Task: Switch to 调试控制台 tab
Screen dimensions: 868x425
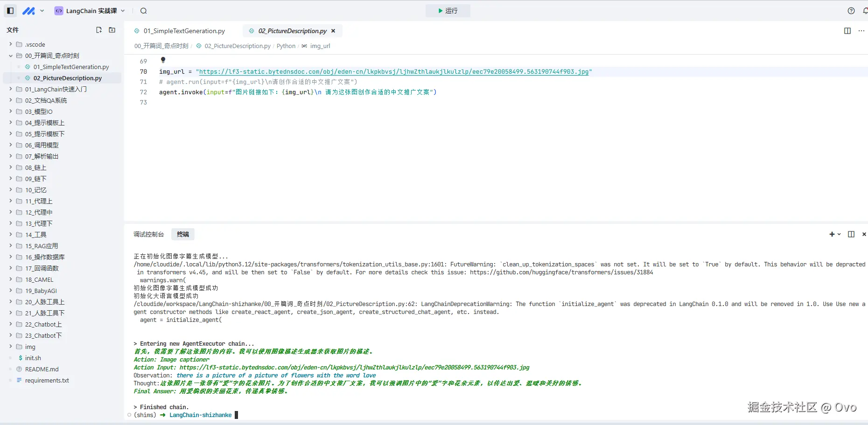Action: (x=148, y=234)
